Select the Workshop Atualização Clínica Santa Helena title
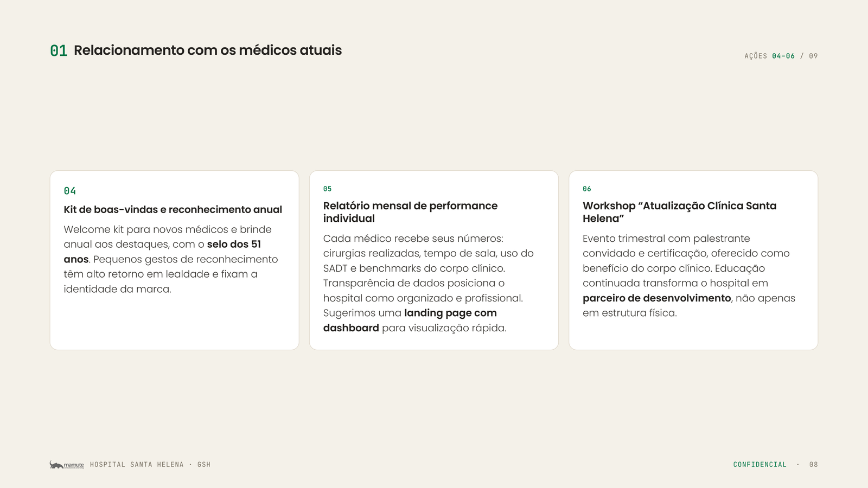The height and width of the screenshot is (488, 868). (x=680, y=212)
